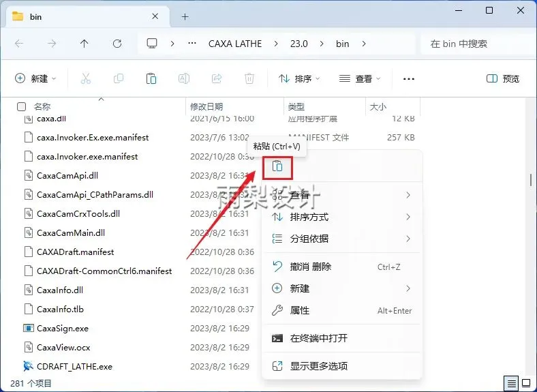Go forward with the right arrow

(52, 44)
